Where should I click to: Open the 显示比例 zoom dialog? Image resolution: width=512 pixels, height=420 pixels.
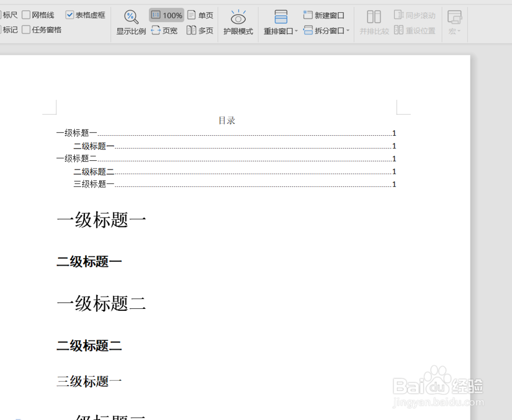(x=131, y=23)
